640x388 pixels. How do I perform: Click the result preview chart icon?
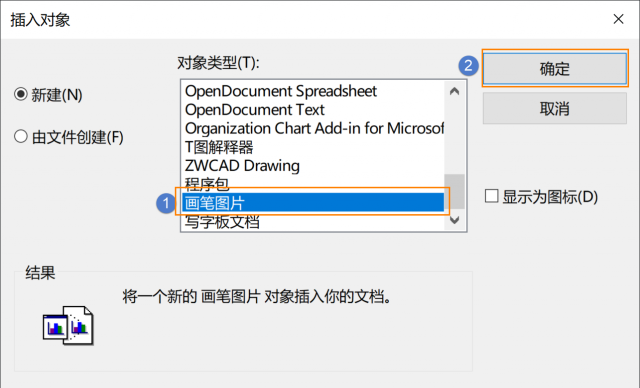click(68, 326)
